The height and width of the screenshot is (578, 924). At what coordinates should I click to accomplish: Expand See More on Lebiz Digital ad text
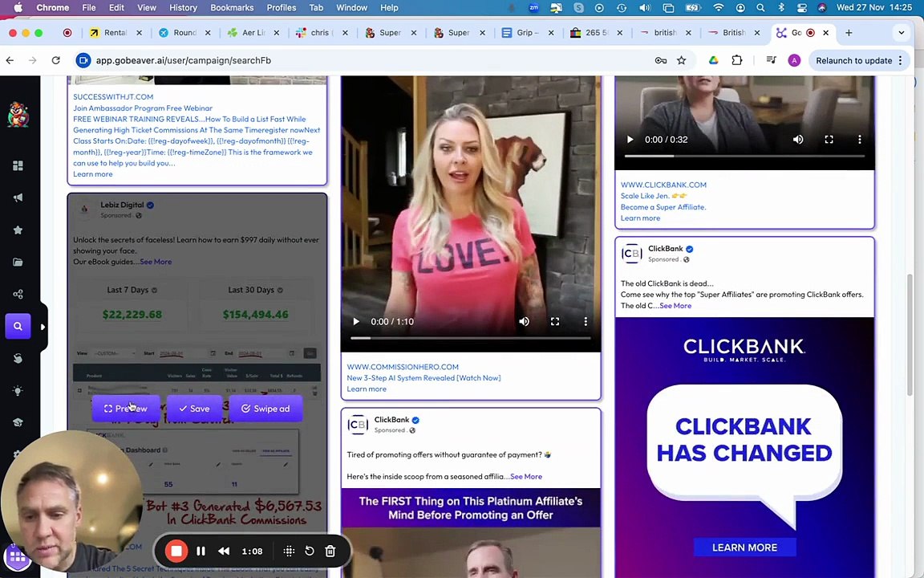(156, 262)
